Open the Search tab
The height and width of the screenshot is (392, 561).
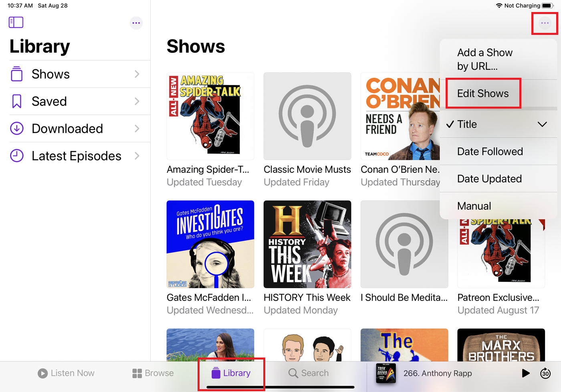309,373
